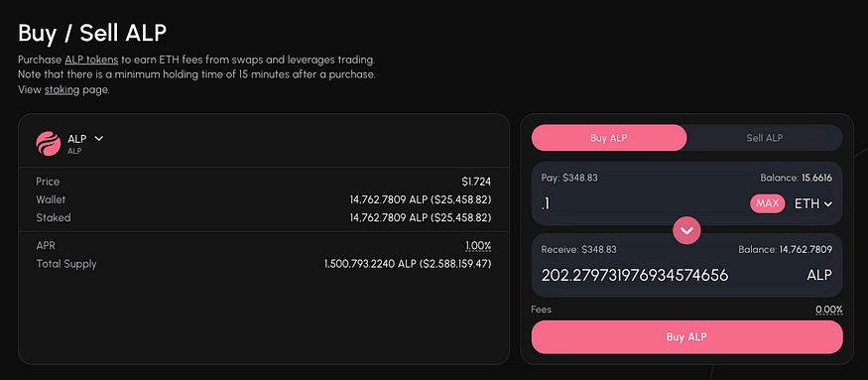Viewport: 868px width, 380px height.
Task: Click the swap direction arrow circle
Action: click(x=686, y=230)
